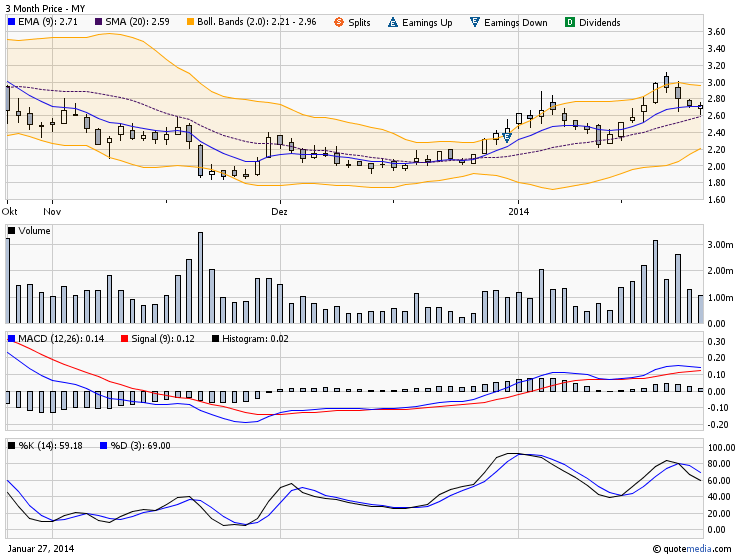The height and width of the screenshot is (558, 740).
Task: Click the black Volume legend square
Action: click(x=11, y=231)
